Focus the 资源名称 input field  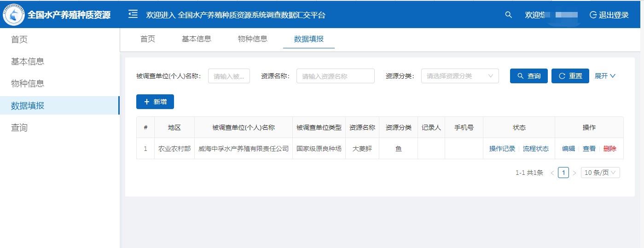click(335, 76)
